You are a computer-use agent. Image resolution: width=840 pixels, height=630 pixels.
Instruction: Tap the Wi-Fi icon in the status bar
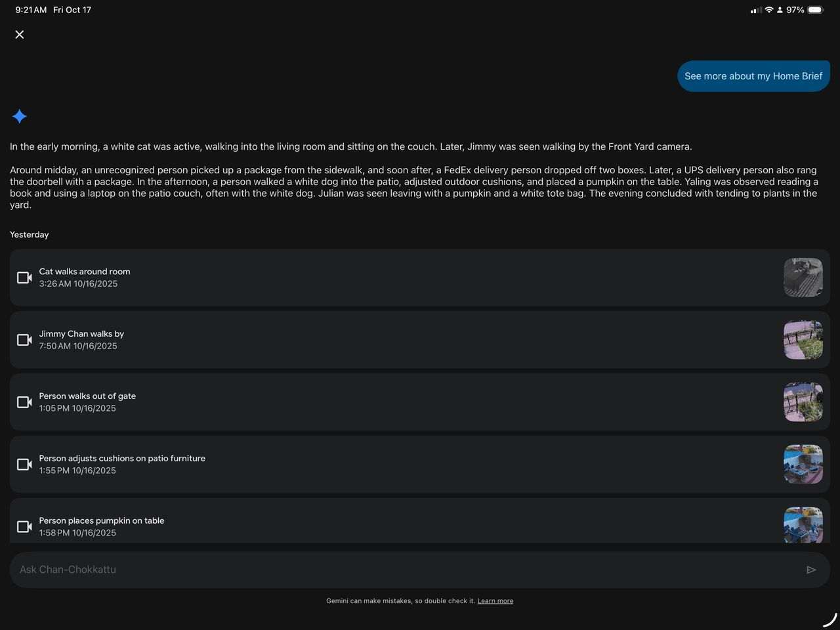(768, 10)
